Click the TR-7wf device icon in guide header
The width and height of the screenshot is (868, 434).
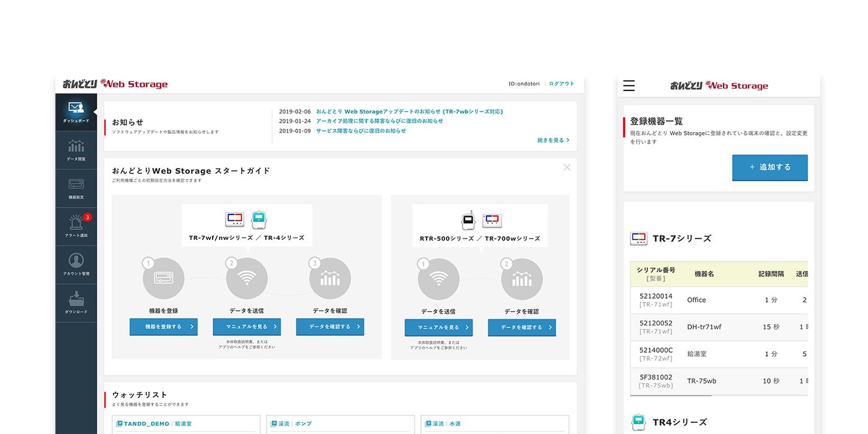pos(235,219)
